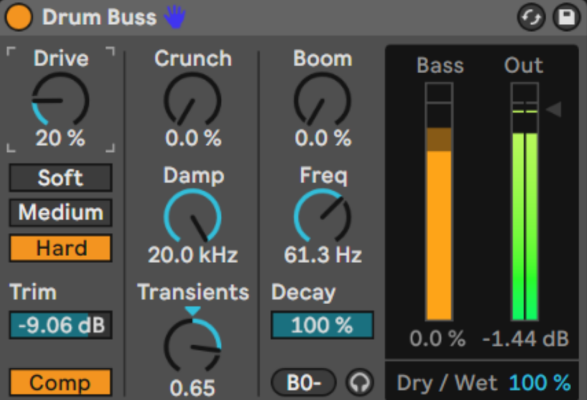
Task: Click the save preset disk icon
Action: (566, 17)
